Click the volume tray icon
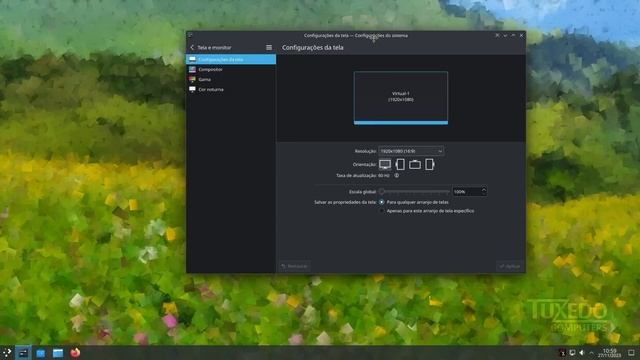Image resolution: width=640 pixels, height=360 pixels. [582, 353]
